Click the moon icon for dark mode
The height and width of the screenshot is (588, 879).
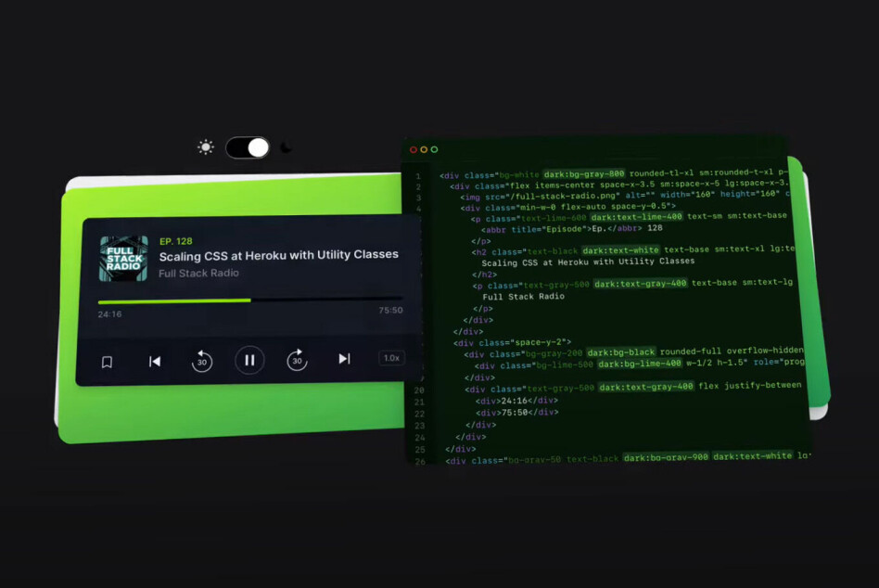(x=286, y=147)
